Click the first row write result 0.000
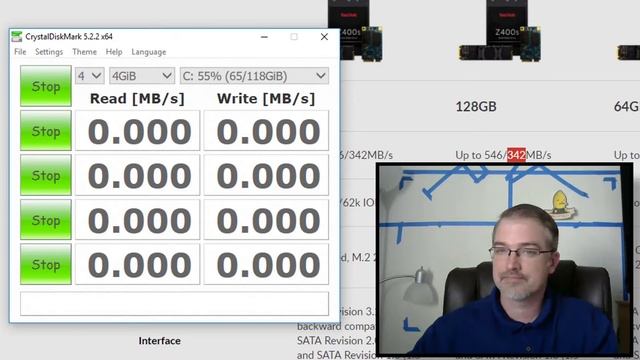This screenshot has width=640, height=360. [266, 131]
